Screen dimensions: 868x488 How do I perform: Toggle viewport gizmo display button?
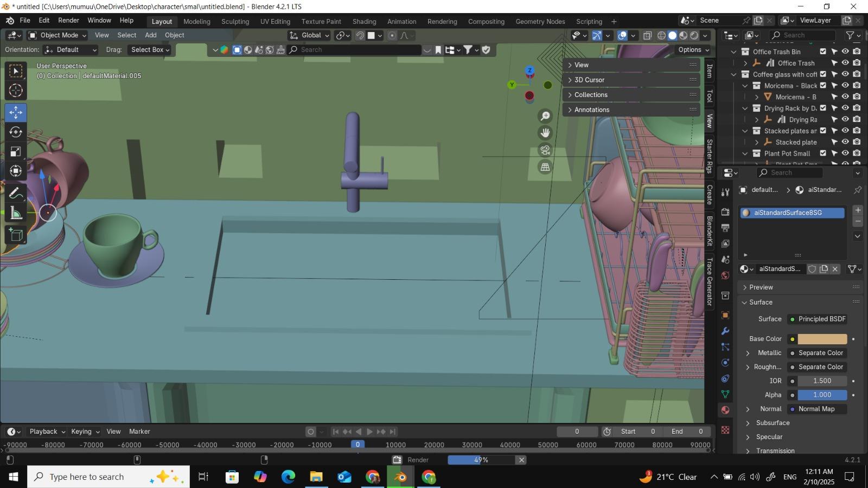tap(597, 35)
